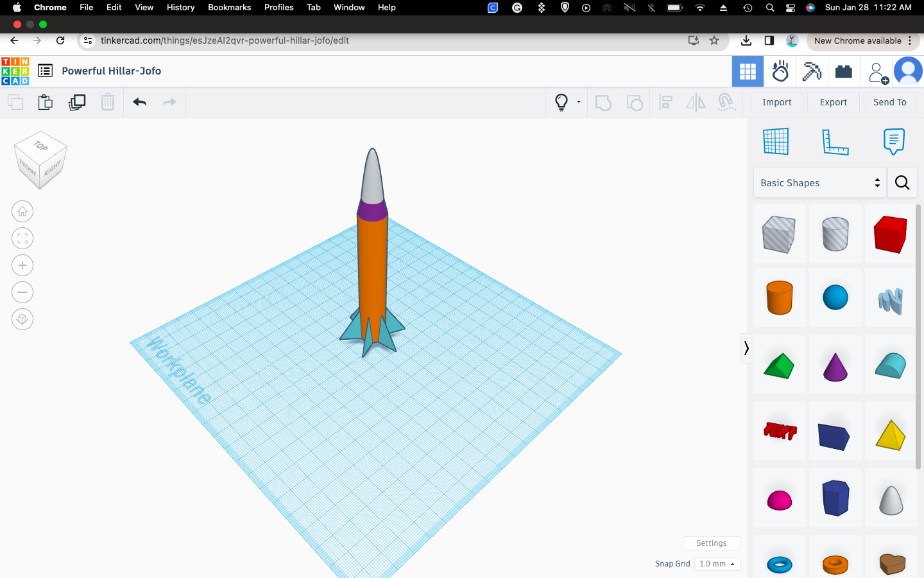Click the Home view icon

pos(22,211)
